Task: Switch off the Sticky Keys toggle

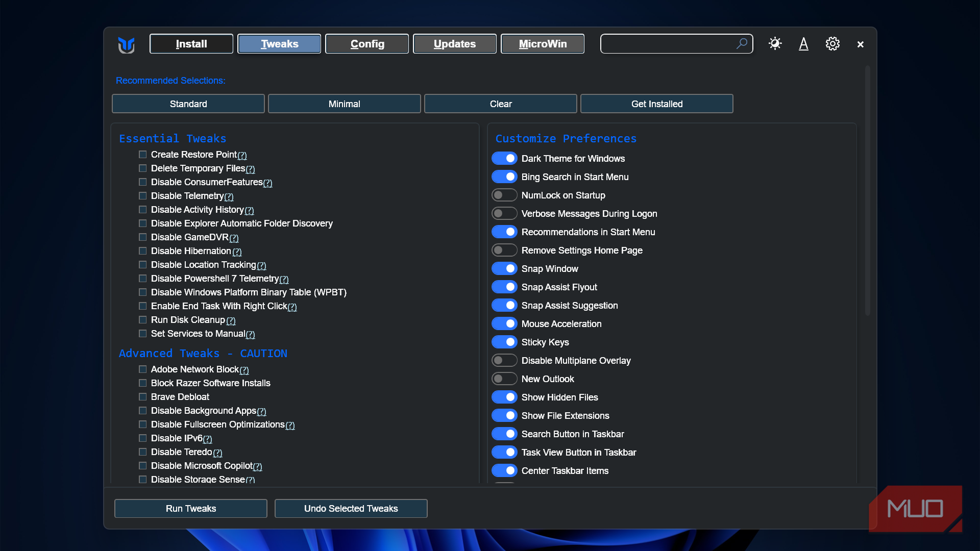Action: tap(504, 342)
